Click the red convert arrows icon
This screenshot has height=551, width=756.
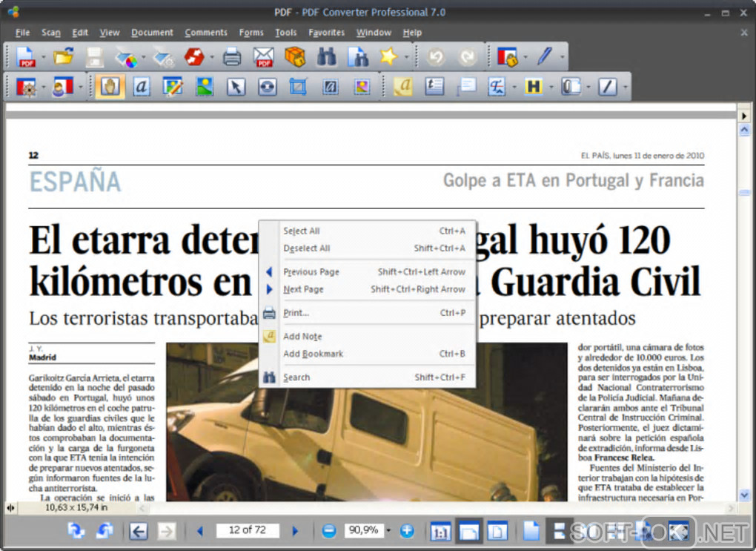pyautogui.click(x=194, y=57)
